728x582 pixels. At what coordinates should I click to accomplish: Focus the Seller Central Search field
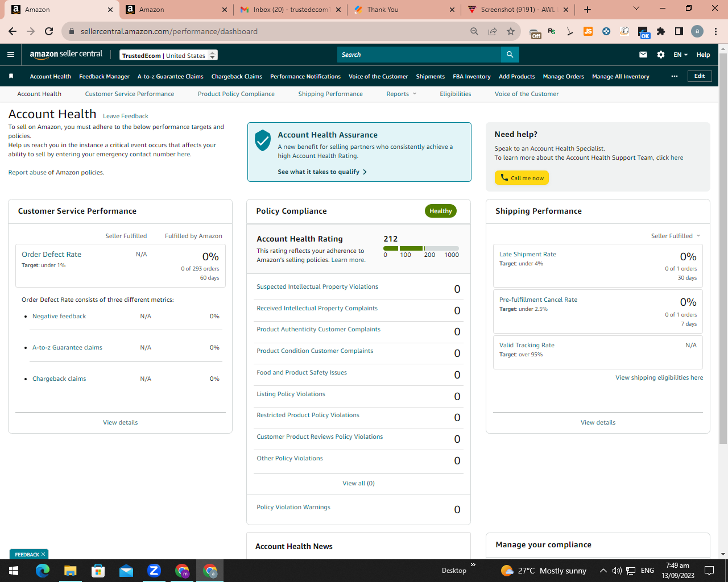point(419,55)
